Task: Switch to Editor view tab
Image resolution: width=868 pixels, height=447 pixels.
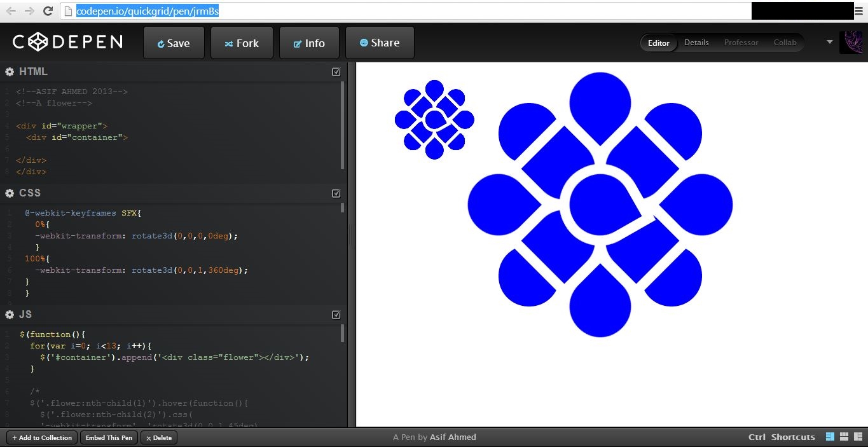Action: [658, 43]
